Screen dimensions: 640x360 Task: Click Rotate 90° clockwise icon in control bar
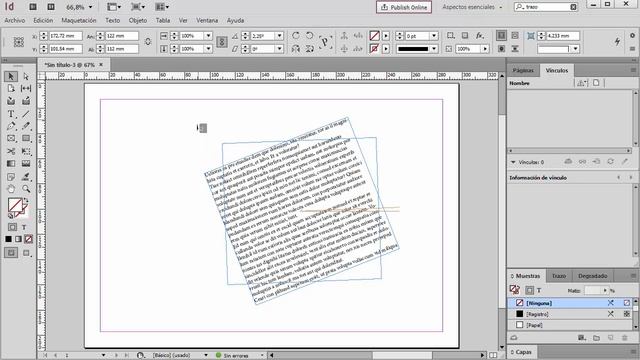coord(296,36)
